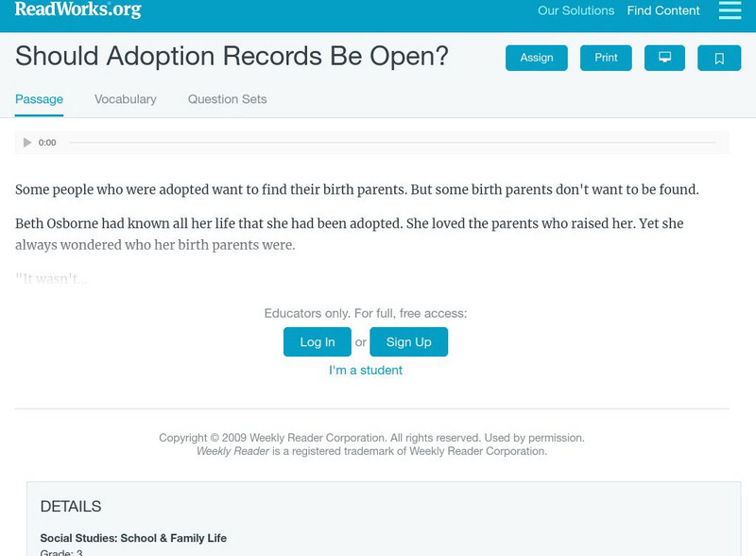Open the hamburger navigation menu
This screenshot has height=556, width=756.
(730, 11)
